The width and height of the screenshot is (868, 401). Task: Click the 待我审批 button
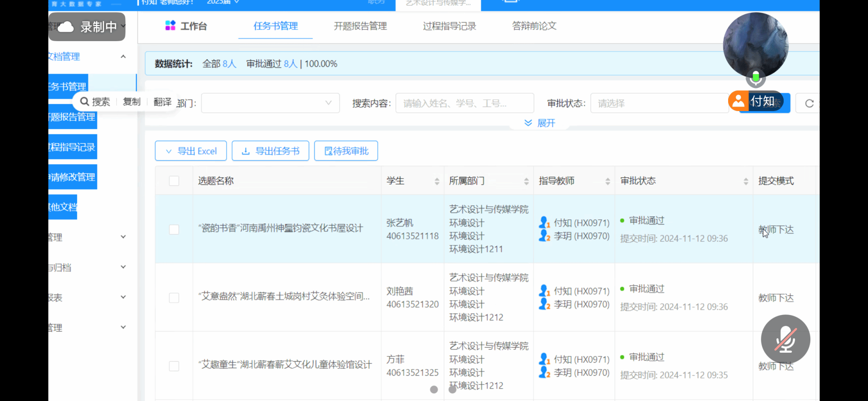point(346,151)
